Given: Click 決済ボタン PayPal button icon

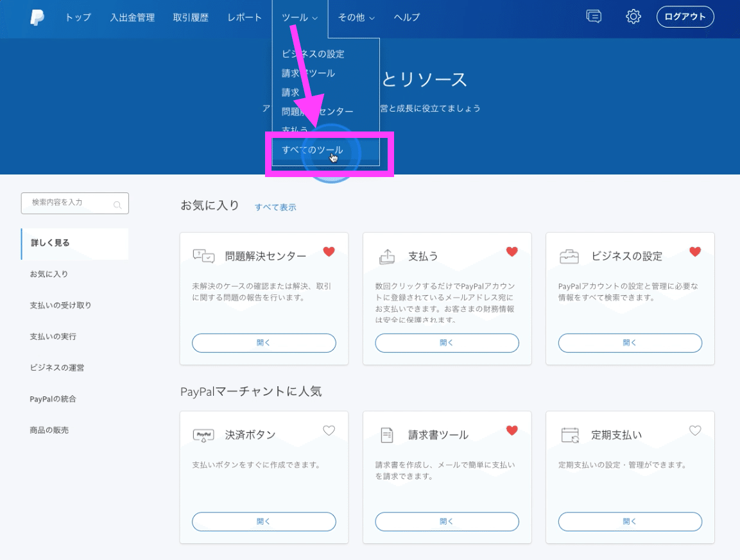Looking at the screenshot, I should [204, 435].
